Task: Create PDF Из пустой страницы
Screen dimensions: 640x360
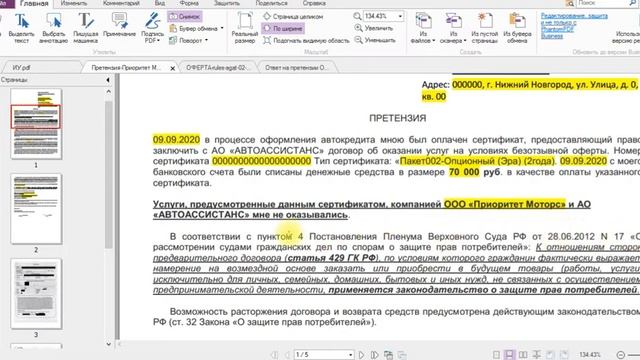Action: coord(484,29)
